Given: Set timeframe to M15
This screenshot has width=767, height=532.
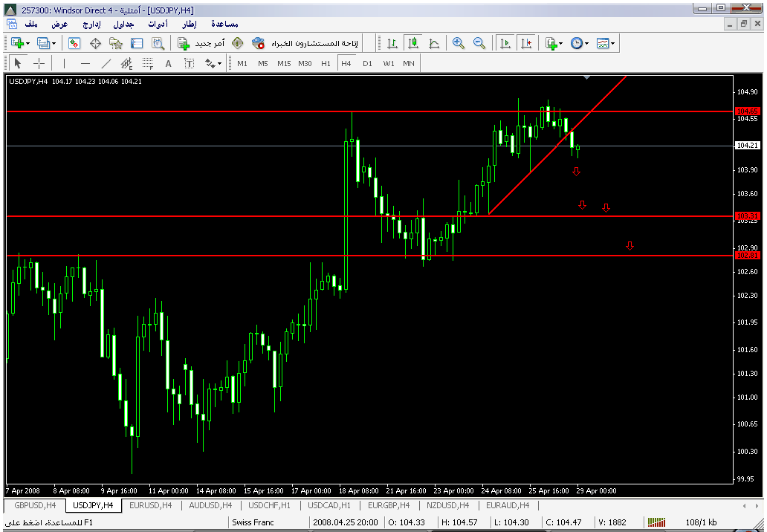Looking at the screenshot, I should [284, 64].
